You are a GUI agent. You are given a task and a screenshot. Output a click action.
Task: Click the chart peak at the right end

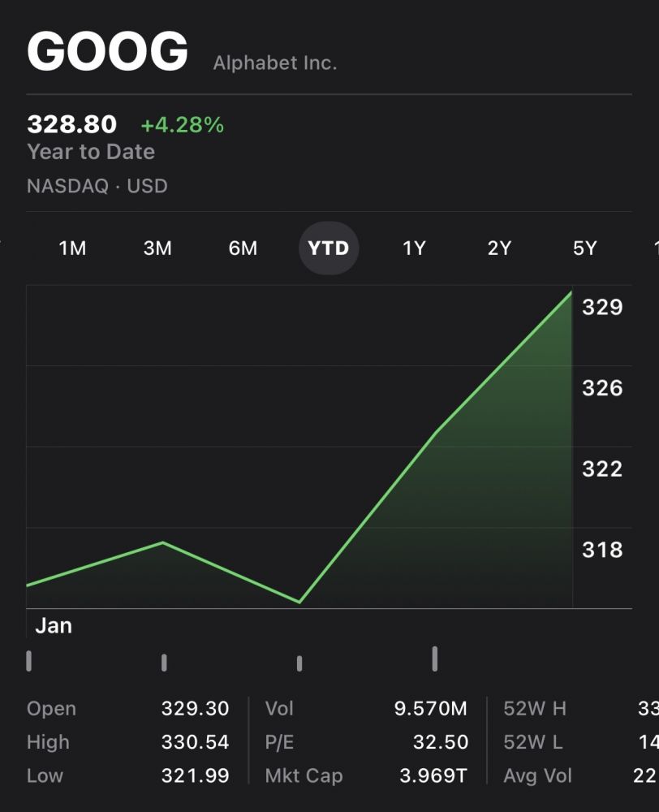click(x=571, y=292)
